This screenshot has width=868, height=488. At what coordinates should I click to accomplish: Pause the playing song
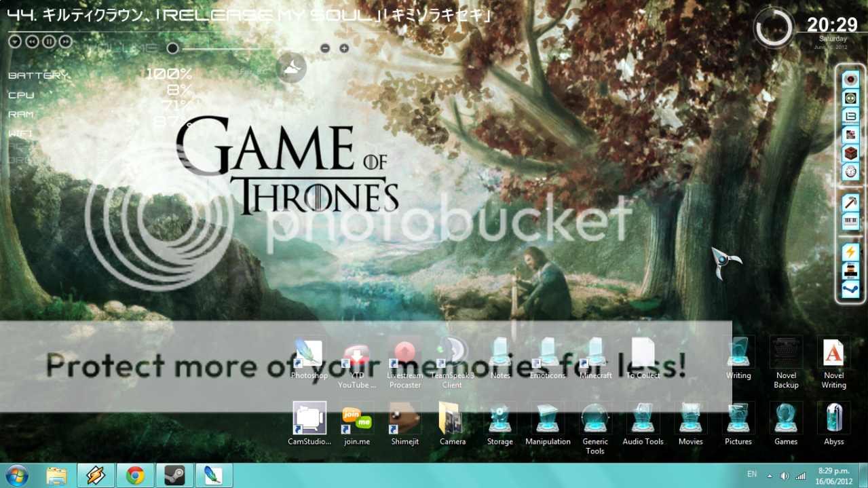click(48, 42)
